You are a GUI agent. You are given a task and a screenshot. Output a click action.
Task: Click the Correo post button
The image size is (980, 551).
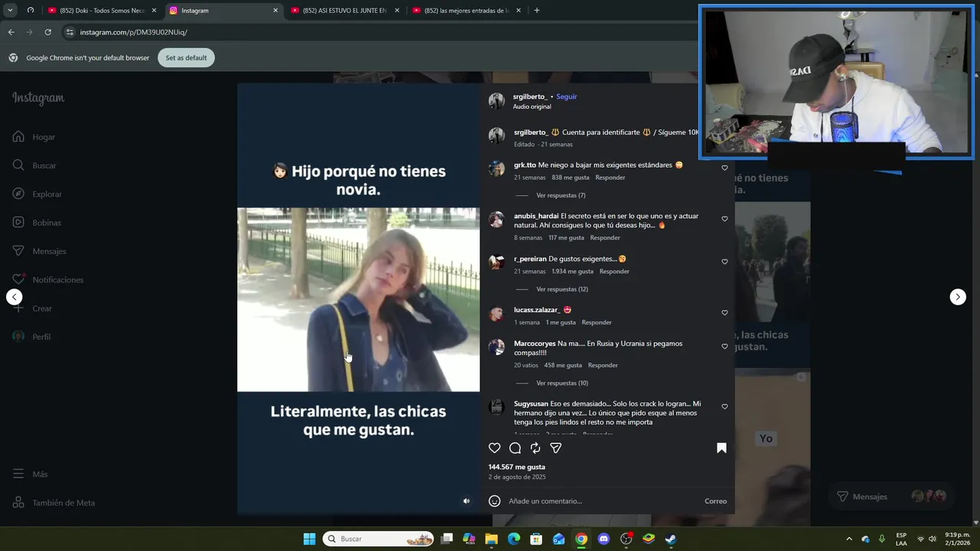[716, 501]
